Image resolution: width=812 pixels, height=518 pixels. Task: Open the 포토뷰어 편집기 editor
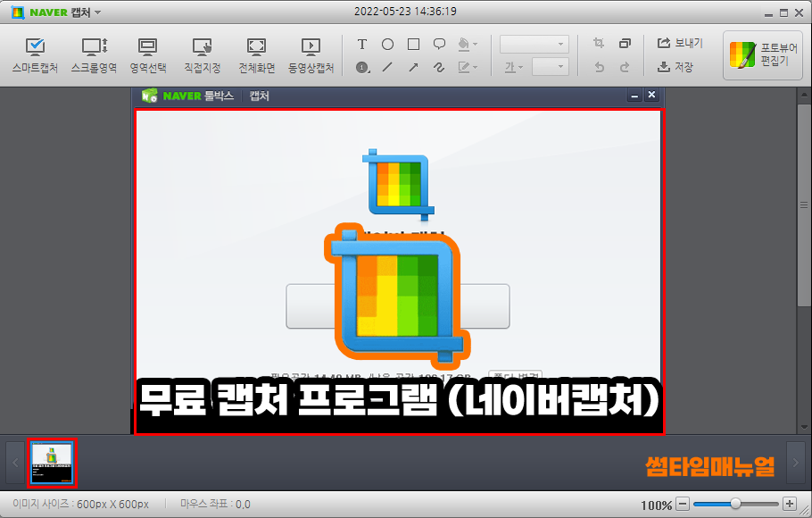pyautogui.click(x=763, y=55)
